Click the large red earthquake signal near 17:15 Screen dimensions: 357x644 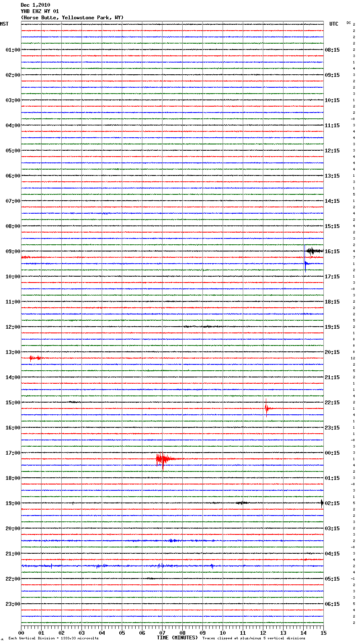coord(163,459)
